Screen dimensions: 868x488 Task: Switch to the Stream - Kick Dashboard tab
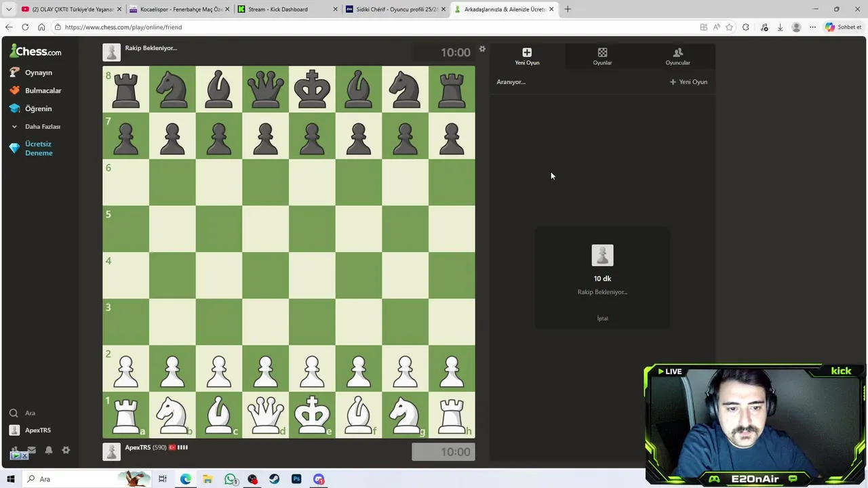coord(288,9)
